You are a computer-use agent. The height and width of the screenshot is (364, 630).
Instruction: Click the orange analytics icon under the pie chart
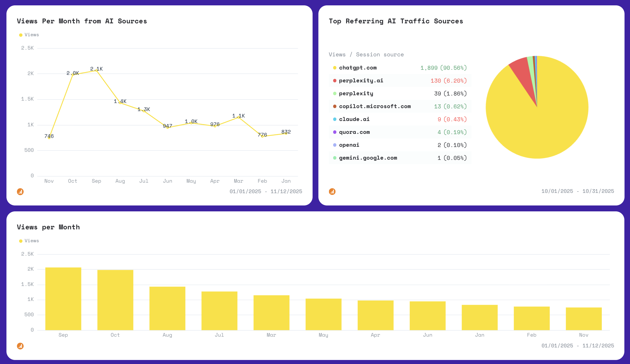(x=332, y=192)
